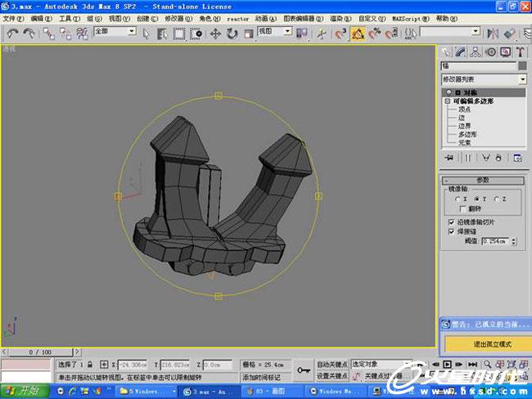Click Configure Modifier Sets icon

pyautogui.click(x=517, y=158)
